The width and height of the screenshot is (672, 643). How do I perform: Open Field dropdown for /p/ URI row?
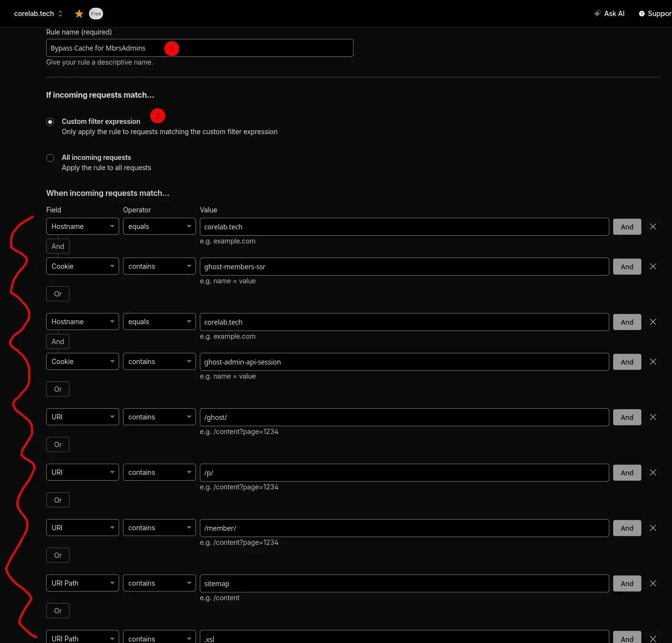click(x=83, y=472)
